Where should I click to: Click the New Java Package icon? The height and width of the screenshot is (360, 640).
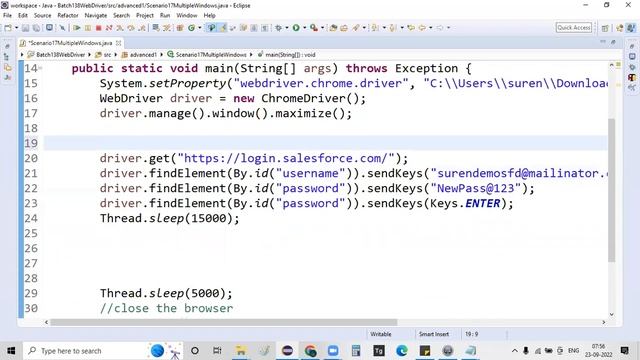pos(180,28)
